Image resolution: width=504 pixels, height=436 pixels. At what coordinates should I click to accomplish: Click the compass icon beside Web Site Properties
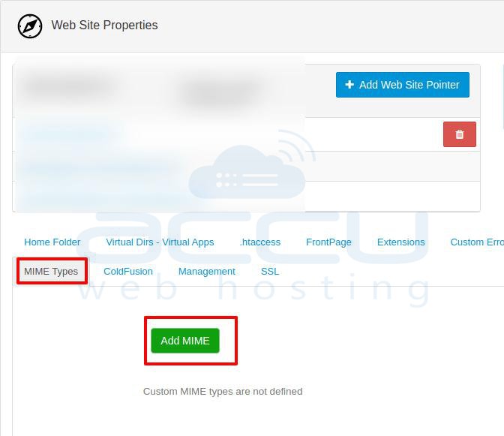click(x=30, y=26)
